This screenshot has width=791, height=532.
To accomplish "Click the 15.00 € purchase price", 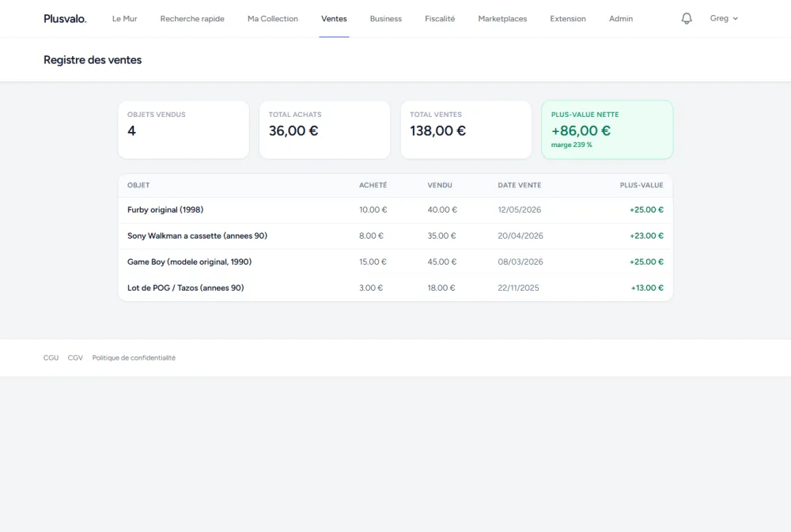I will (x=373, y=262).
